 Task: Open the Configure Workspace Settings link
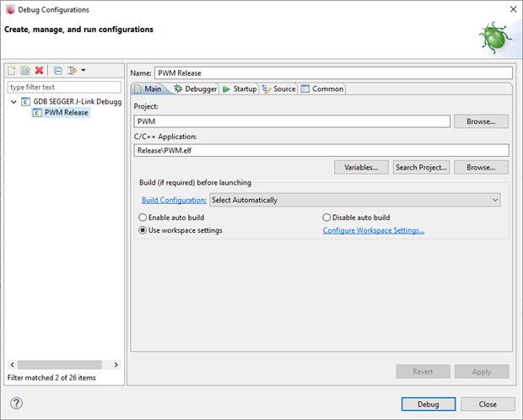point(373,230)
